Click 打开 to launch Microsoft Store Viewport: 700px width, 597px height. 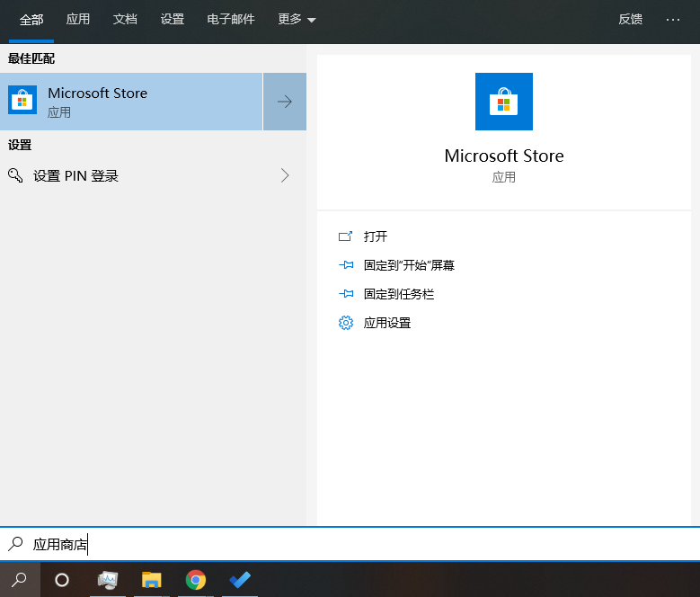click(x=375, y=236)
